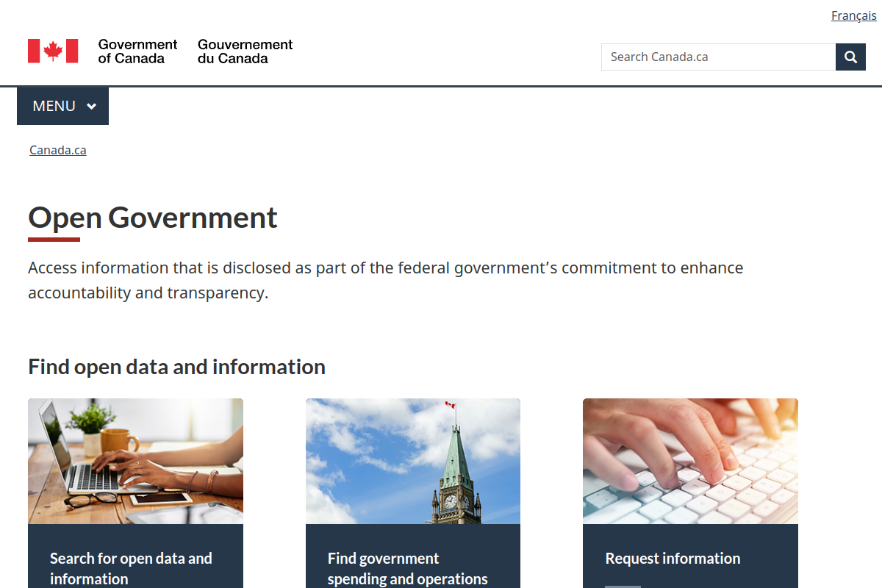Click the accountability and transparency intro paragraph
This screenshot has height=588, width=882.
[x=386, y=280]
